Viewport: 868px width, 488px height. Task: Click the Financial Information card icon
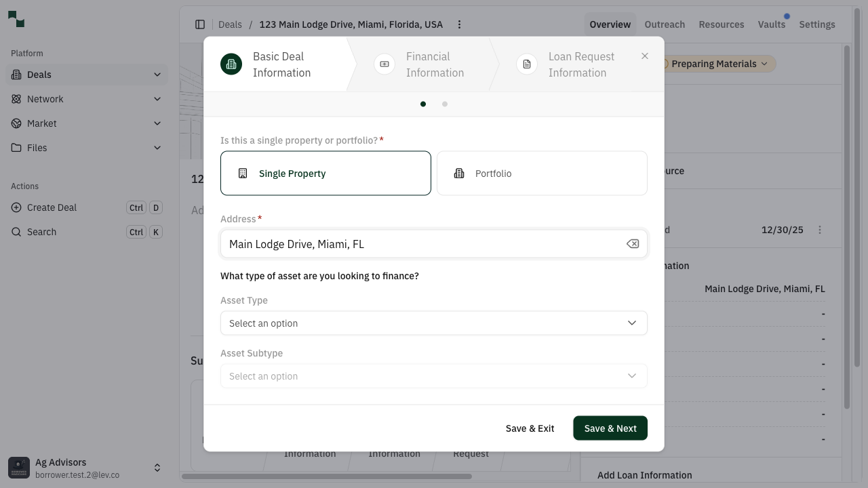coord(384,63)
